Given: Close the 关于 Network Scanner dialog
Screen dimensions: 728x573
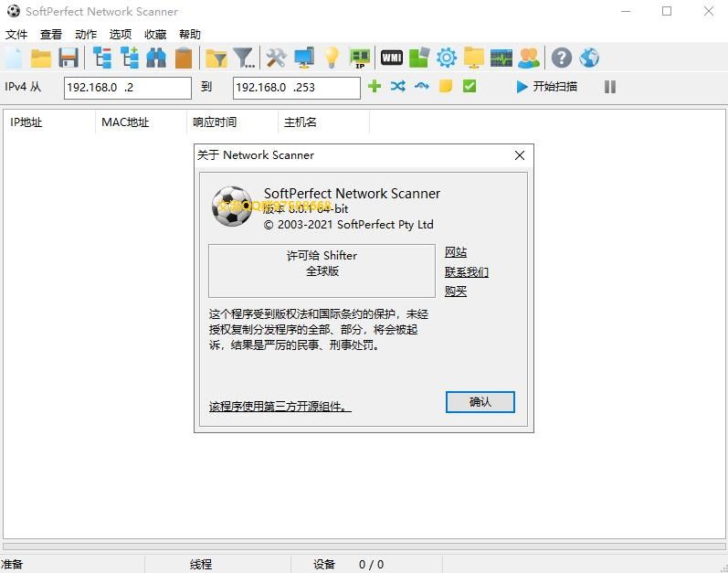Looking at the screenshot, I should coord(520,155).
